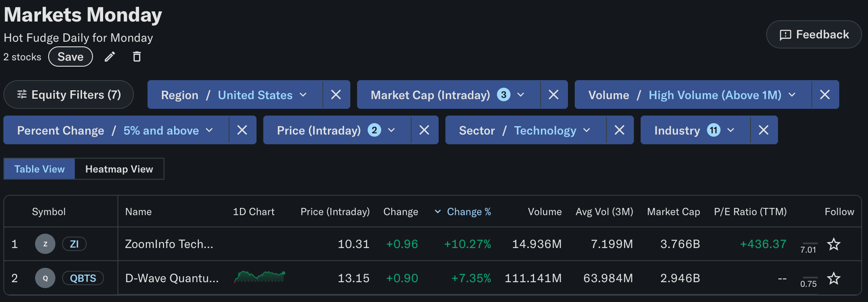Viewport: 868px width, 302px height.
Task: Click the +7.35% change cell
Action: tap(471, 278)
